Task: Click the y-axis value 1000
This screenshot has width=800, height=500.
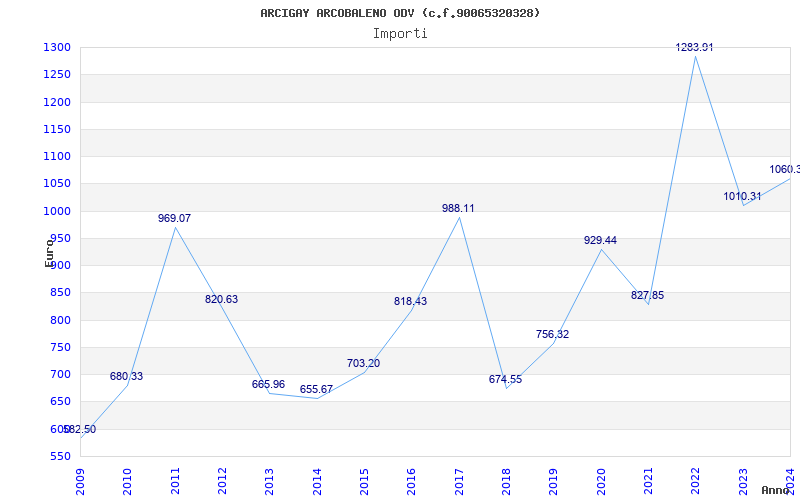Action: coord(57,211)
